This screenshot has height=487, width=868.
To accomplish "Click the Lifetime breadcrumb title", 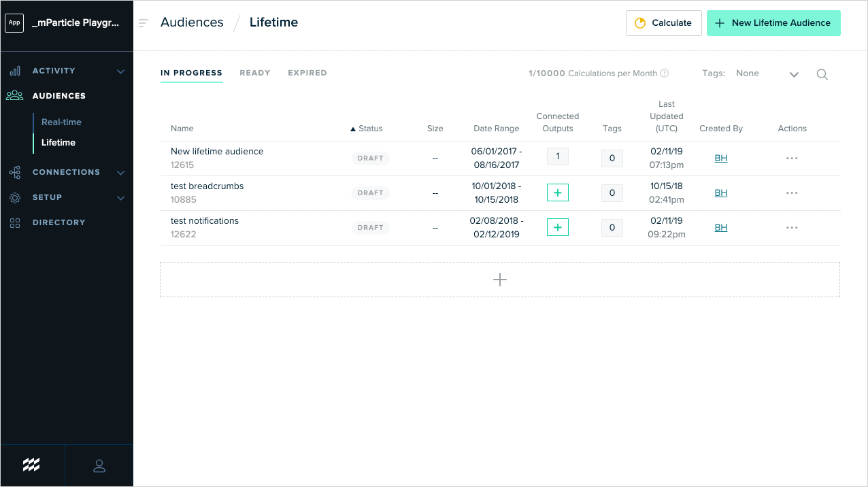I will 273,22.
